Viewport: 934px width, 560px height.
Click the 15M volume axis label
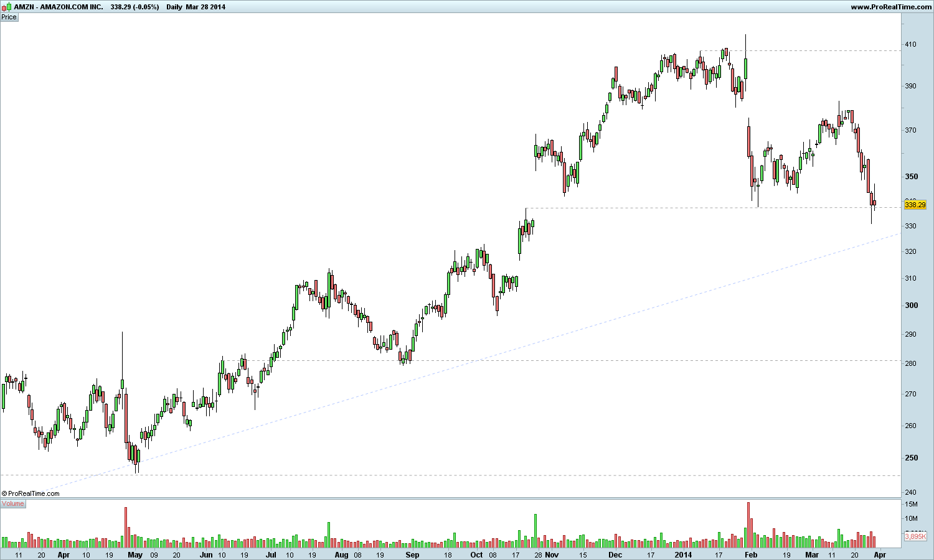(911, 504)
